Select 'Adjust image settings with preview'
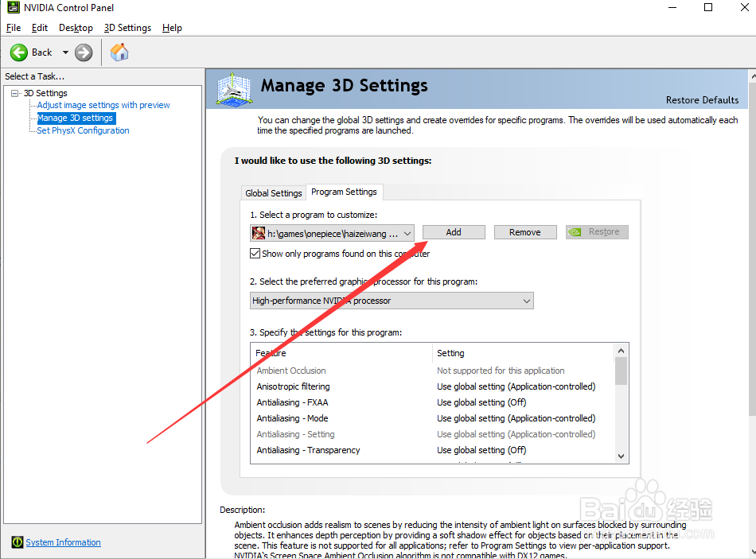Image resolution: width=756 pixels, height=559 pixels. point(103,105)
